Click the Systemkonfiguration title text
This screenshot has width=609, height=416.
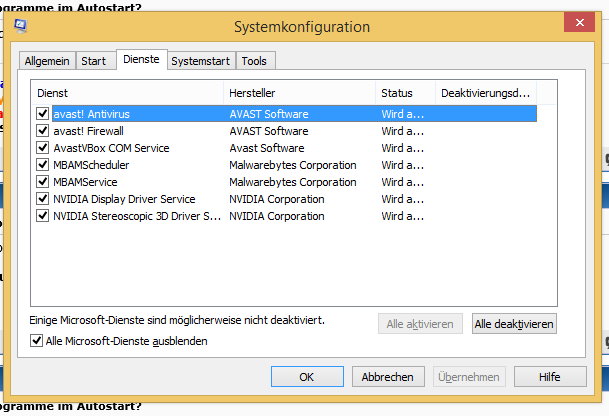click(302, 27)
